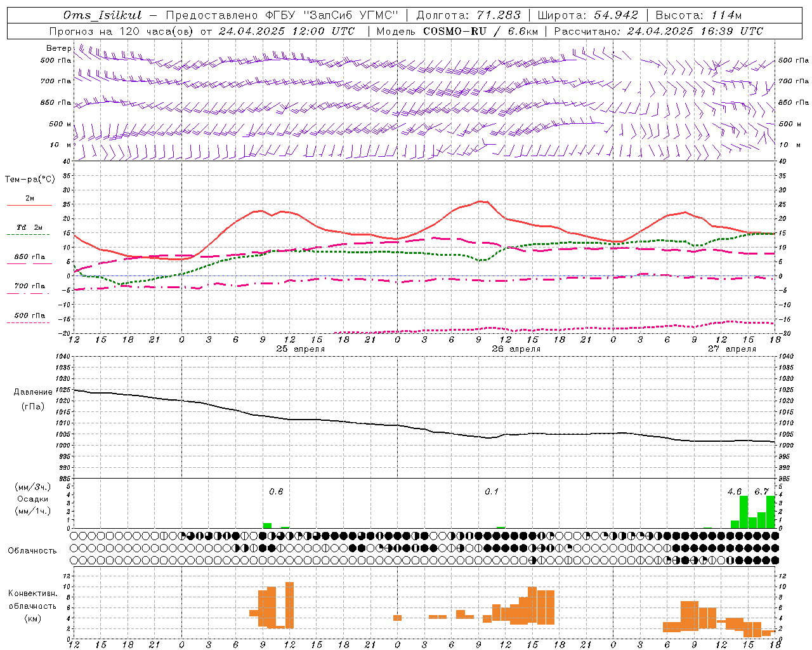Select the Давление pressure panel label

[x=33, y=392]
